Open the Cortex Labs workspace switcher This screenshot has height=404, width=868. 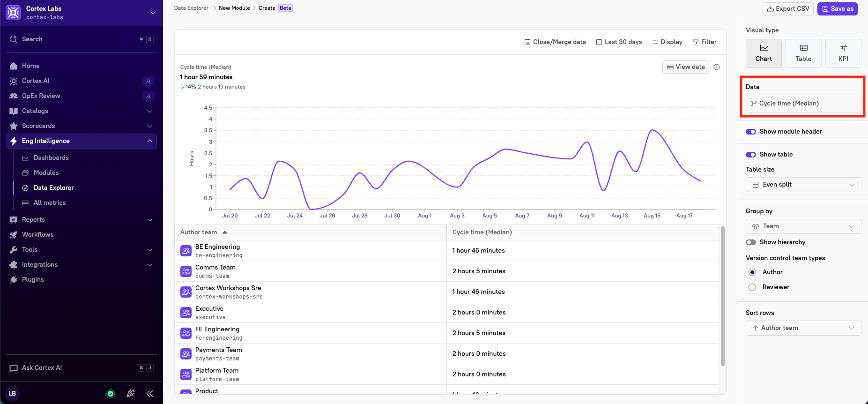pos(153,13)
